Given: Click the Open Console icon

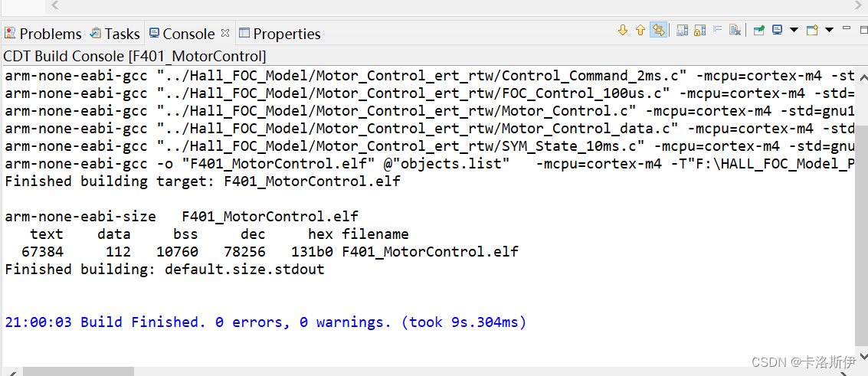Looking at the screenshot, I should (x=812, y=31).
